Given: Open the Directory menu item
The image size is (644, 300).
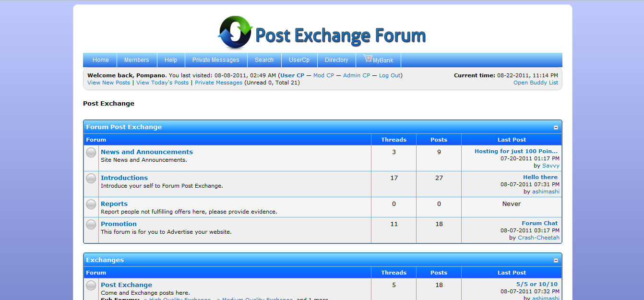Looking at the screenshot, I should click(336, 60).
